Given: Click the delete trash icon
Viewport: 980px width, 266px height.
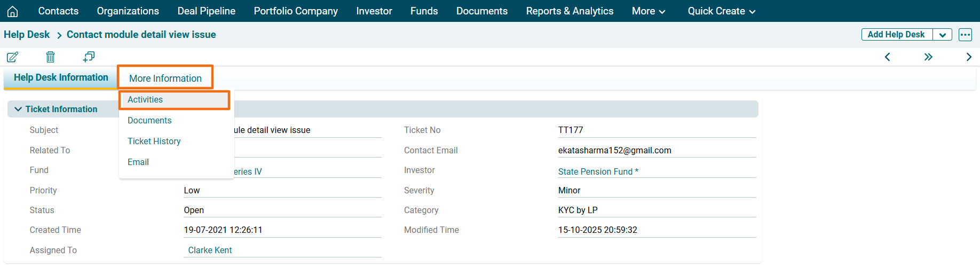Looking at the screenshot, I should pos(50,57).
